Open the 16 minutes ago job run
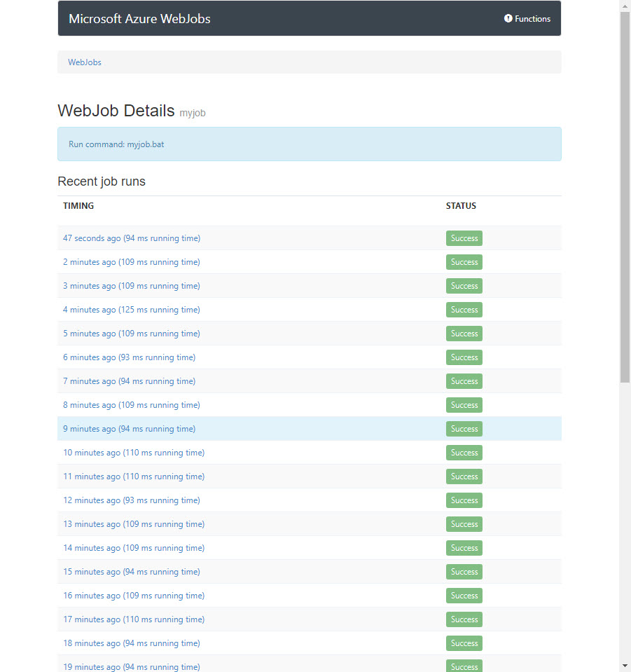631x672 pixels. tap(134, 596)
